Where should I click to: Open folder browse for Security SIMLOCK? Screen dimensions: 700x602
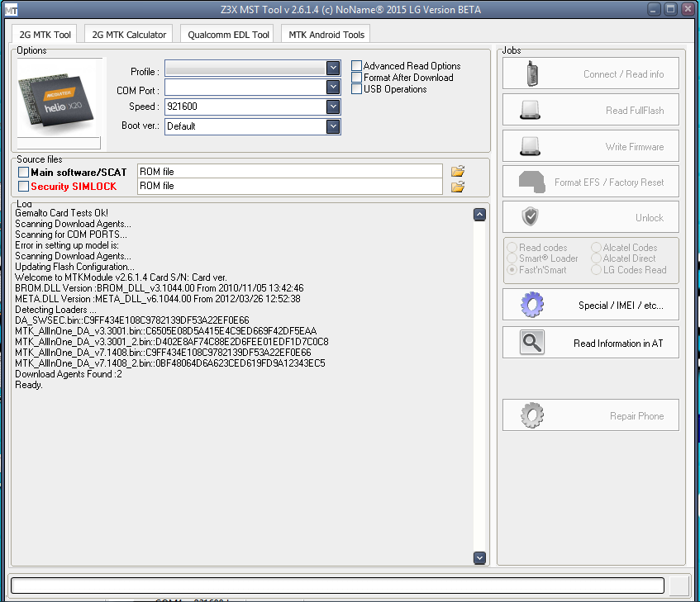coord(458,187)
